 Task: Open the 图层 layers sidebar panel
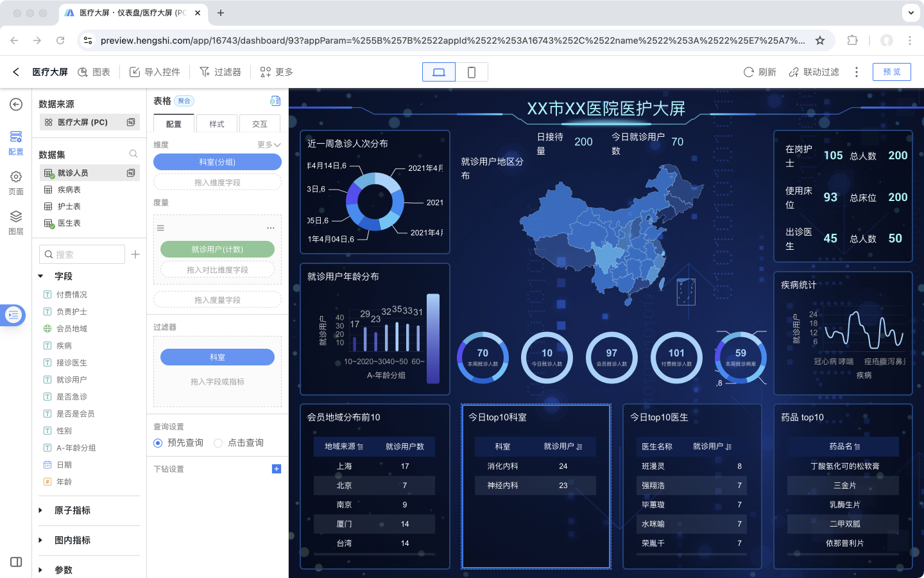click(16, 222)
